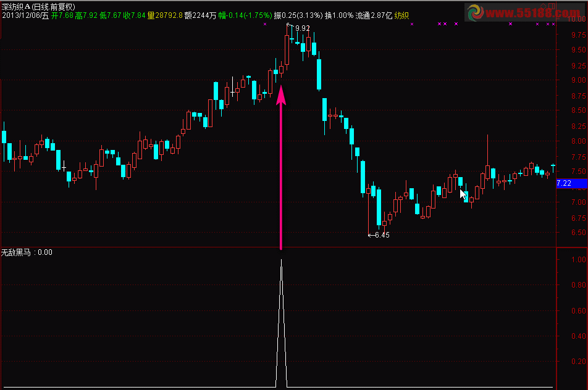Click the 0.80 indicator axis value
The image size is (588, 390).
point(579,285)
